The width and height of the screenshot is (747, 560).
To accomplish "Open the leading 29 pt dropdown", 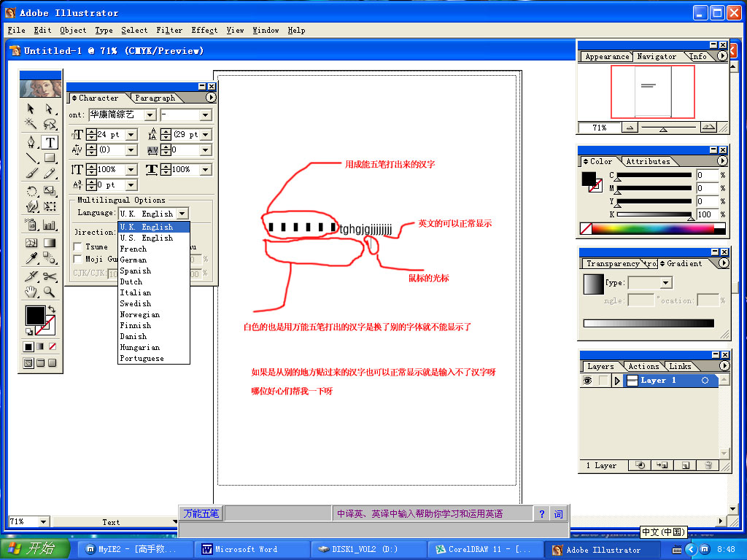I will click(x=205, y=135).
